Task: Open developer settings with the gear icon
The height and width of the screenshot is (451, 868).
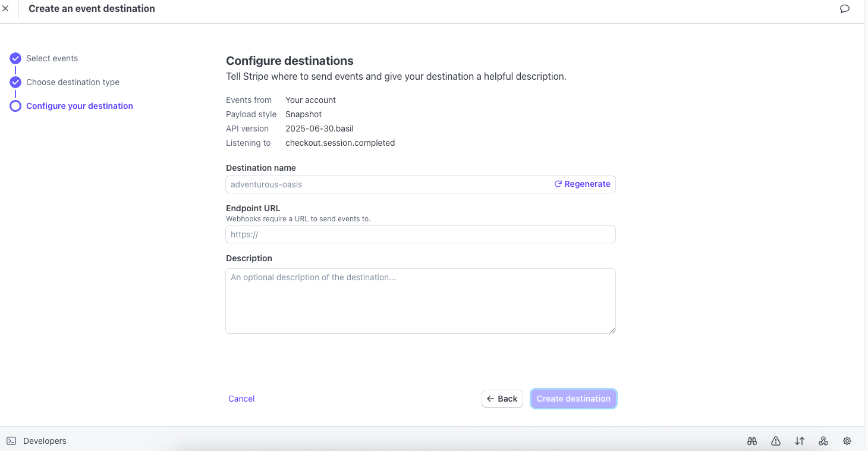Action: 847,440
